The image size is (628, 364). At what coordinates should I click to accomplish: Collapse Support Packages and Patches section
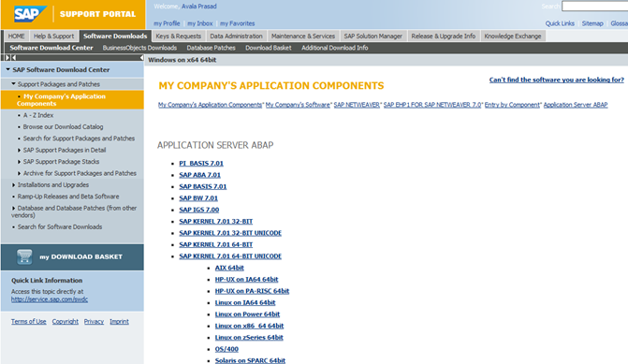13,83
